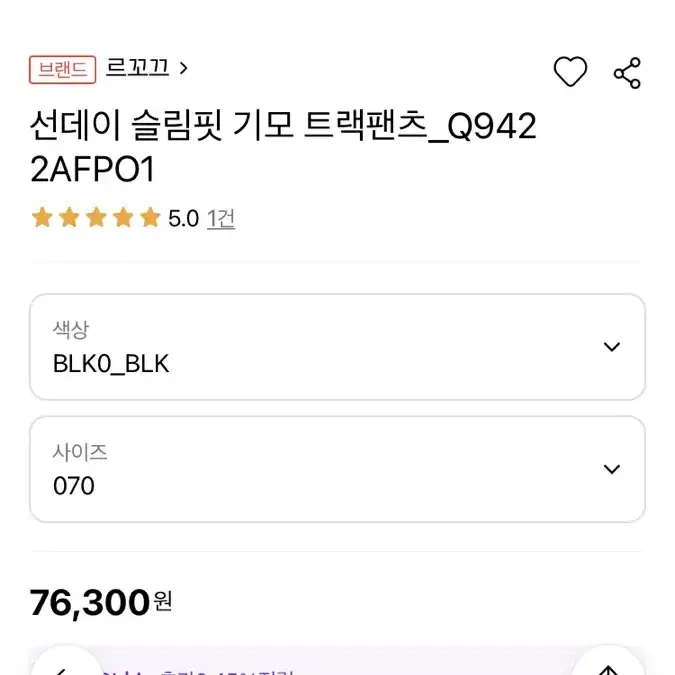Expand the 사이즈 dropdown chevron
The width and height of the screenshot is (675, 675).
click(x=611, y=469)
